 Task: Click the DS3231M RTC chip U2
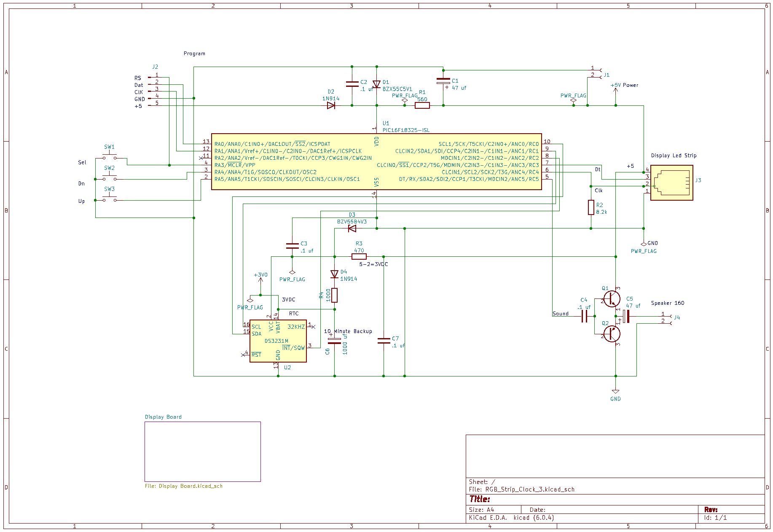pyautogui.click(x=278, y=341)
